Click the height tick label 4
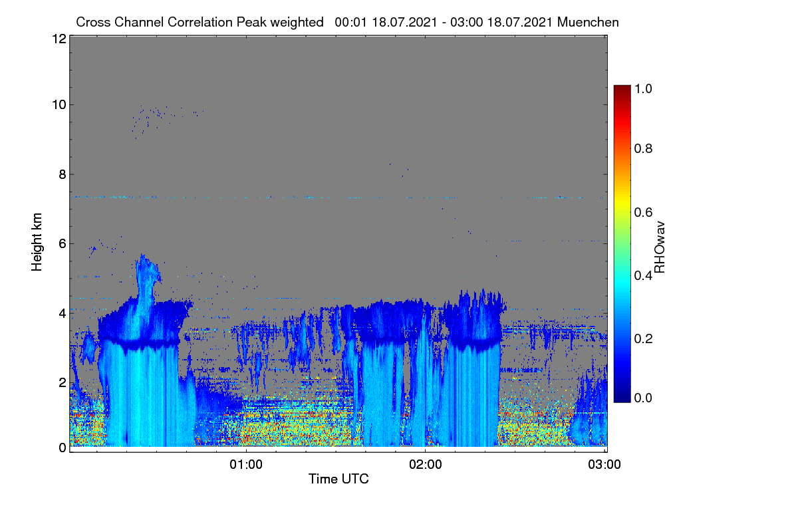 [x=62, y=313]
